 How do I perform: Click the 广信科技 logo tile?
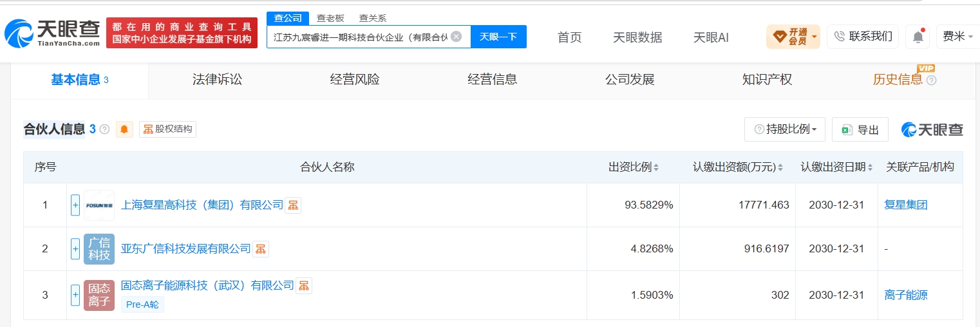(x=99, y=249)
